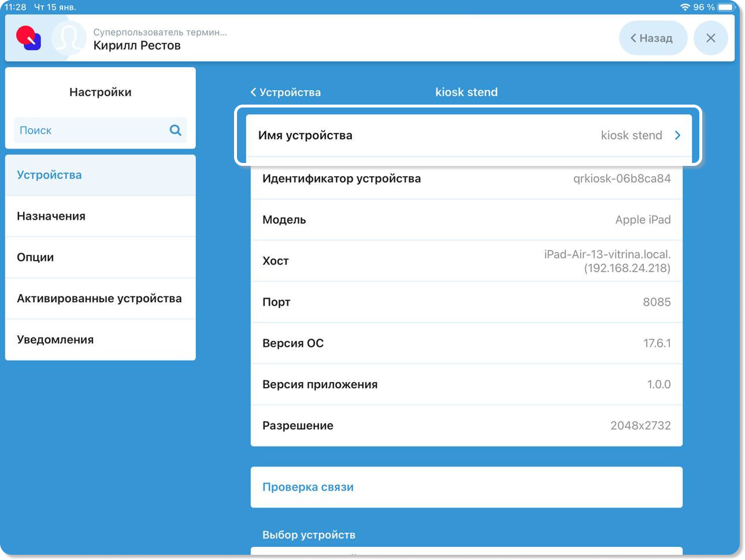Viewport: 745px width, 560px height.
Task: Click the Идентификатор устройства row
Action: click(x=466, y=179)
